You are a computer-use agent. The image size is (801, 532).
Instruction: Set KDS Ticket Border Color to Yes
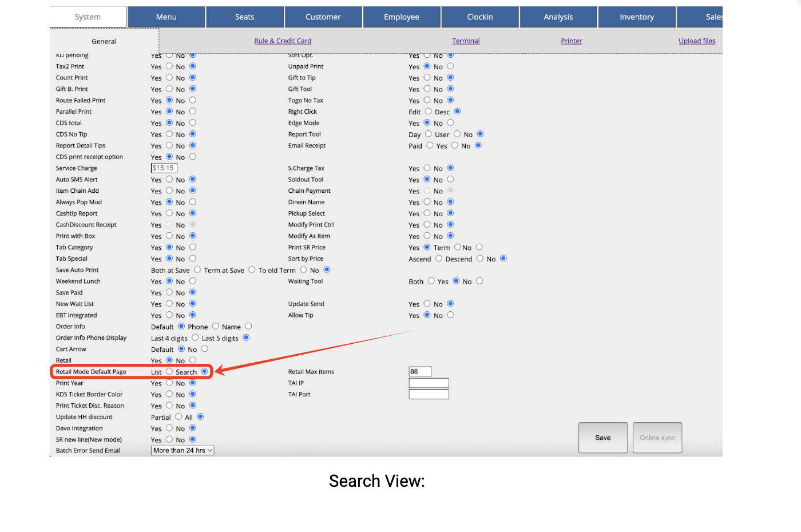169,394
